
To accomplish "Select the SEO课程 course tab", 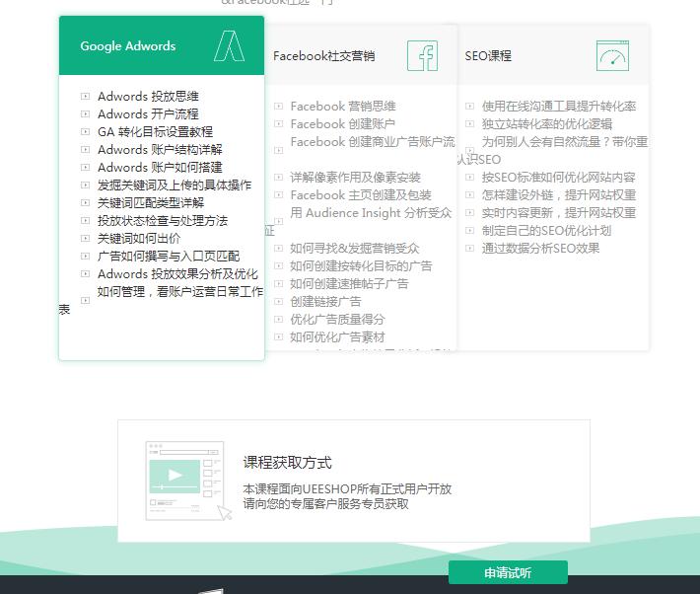I will coord(553,55).
